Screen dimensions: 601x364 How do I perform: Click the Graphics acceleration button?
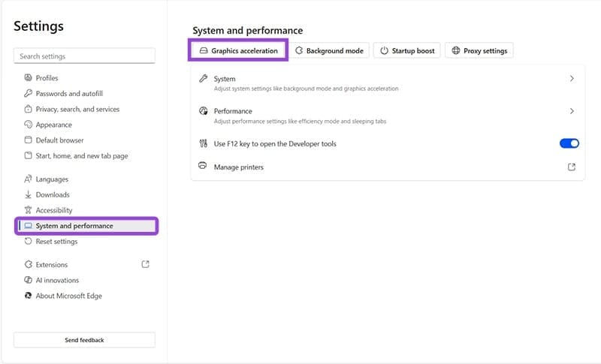coord(238,51)
